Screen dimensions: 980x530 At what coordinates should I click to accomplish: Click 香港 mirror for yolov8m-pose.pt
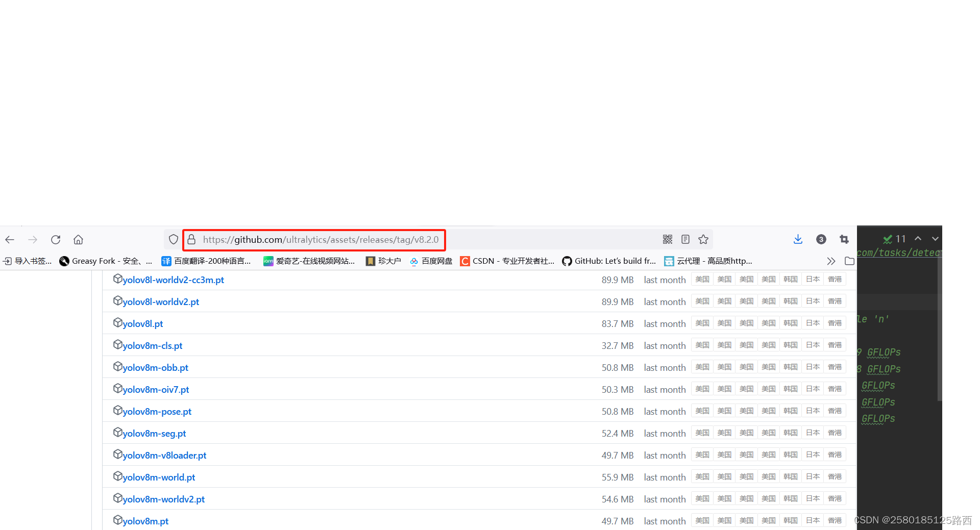[835, 411]
